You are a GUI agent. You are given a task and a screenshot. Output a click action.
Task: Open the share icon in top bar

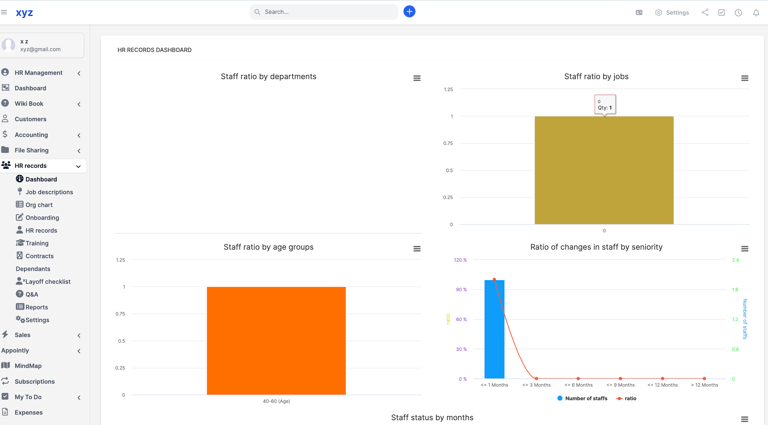click(705, 12)
